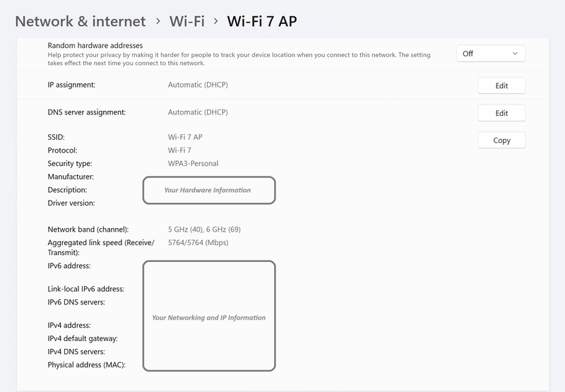Image resolution: width=565 pixels, height=392 pixels.
Task: Click the WPA3-Personal security type value
Action: [x=193, y=164]
